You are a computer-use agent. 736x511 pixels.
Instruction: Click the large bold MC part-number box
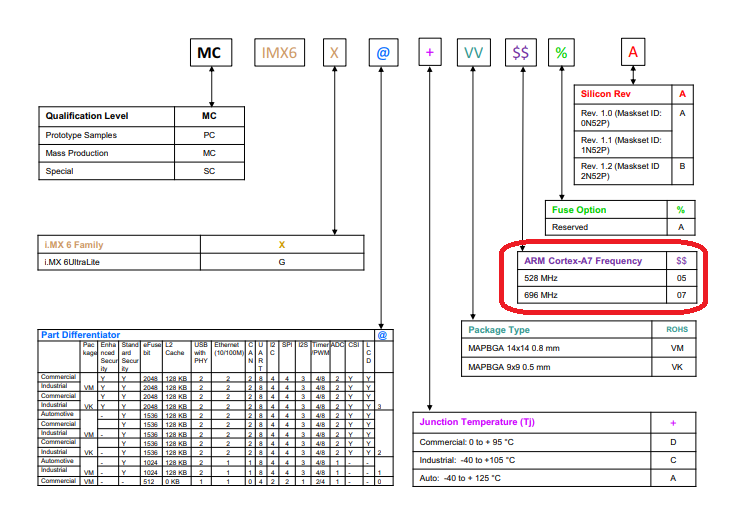point(211,53)
